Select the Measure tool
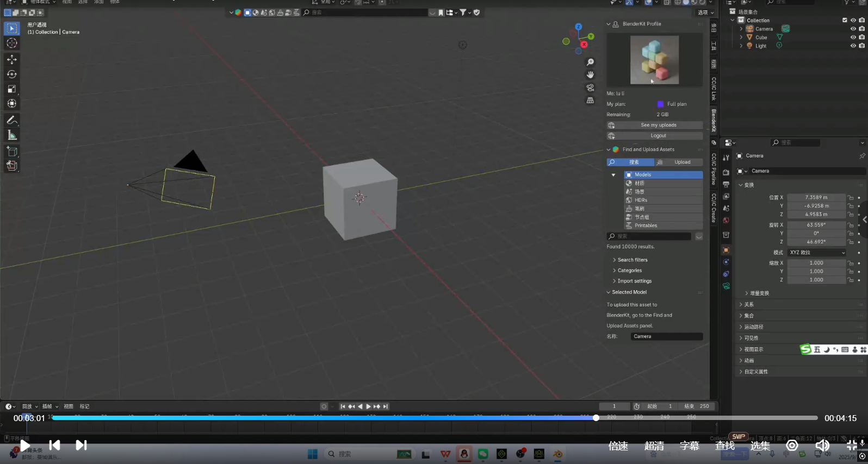868x464 pixels. [11, 135]
